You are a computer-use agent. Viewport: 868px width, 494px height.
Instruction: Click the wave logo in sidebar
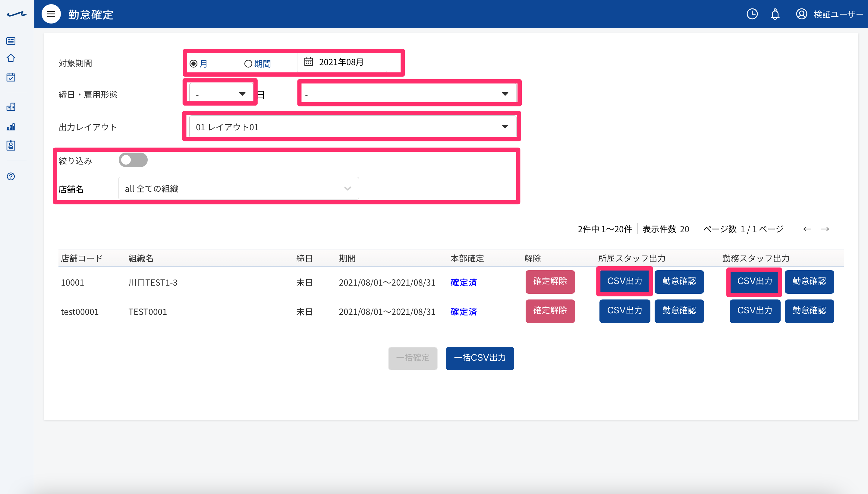coord(17,14)
